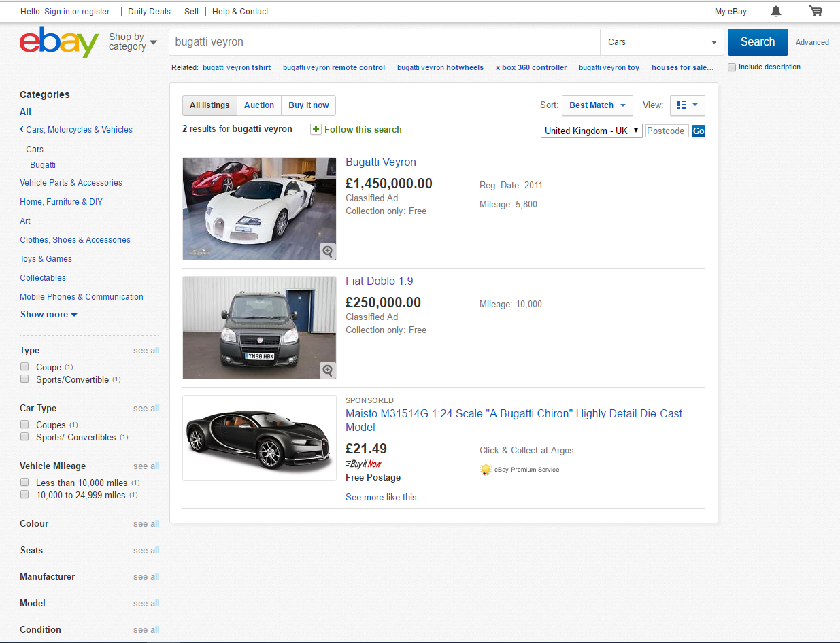This screenshot has height=643, width=840.
Task: Expand Show more categories
Action: tap(48, 314)
